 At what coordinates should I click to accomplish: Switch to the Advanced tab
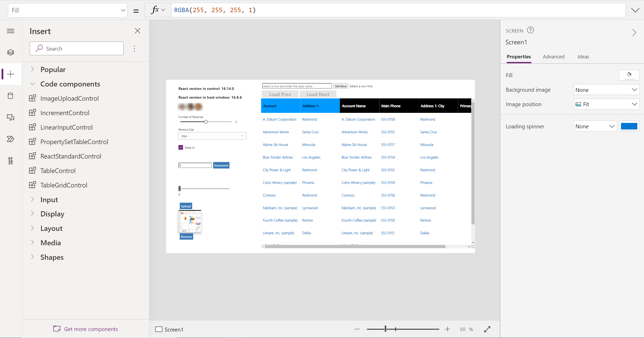[x=554, y=57]
